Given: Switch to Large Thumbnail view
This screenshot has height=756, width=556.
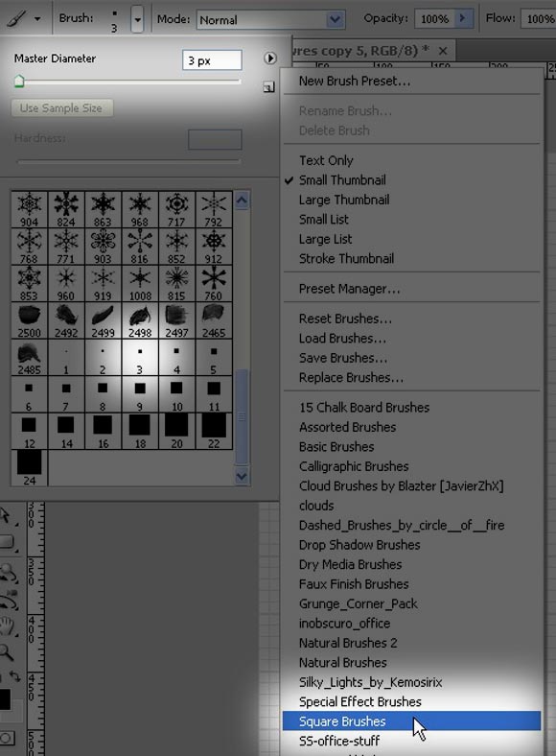Looking at the screenshot, I should click(344, 200).
